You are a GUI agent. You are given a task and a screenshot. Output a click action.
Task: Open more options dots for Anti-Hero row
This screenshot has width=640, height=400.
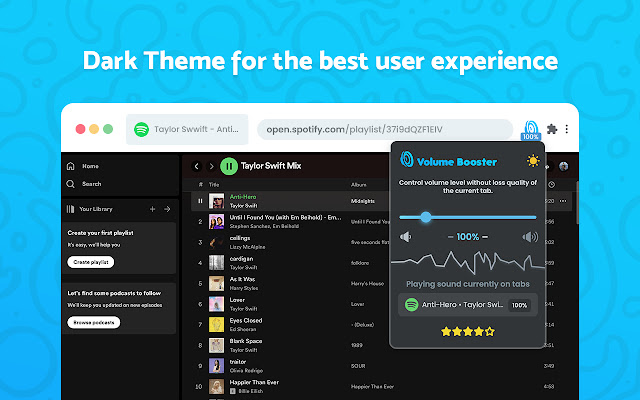click(x=563, y=201)
